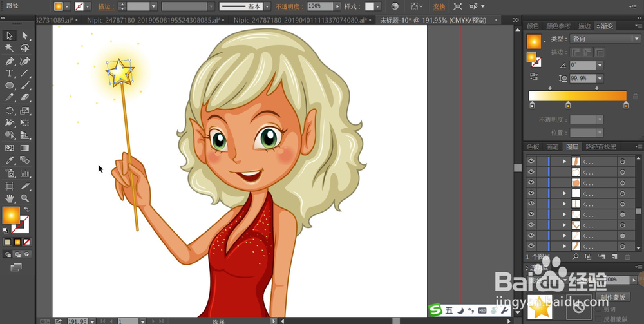Select the Pen tool
This screenshot has width=644, height=324.
tap(10, 61)
